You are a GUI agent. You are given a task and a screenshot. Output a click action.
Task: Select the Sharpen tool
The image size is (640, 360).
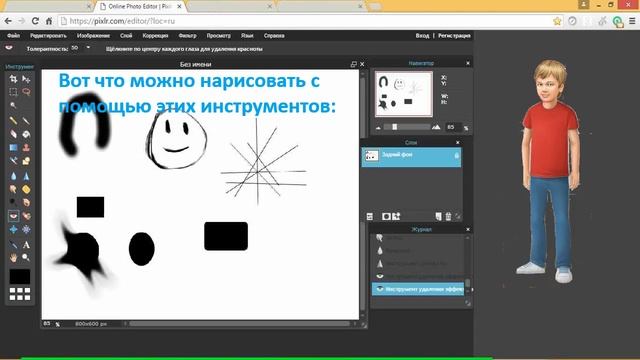26,176
